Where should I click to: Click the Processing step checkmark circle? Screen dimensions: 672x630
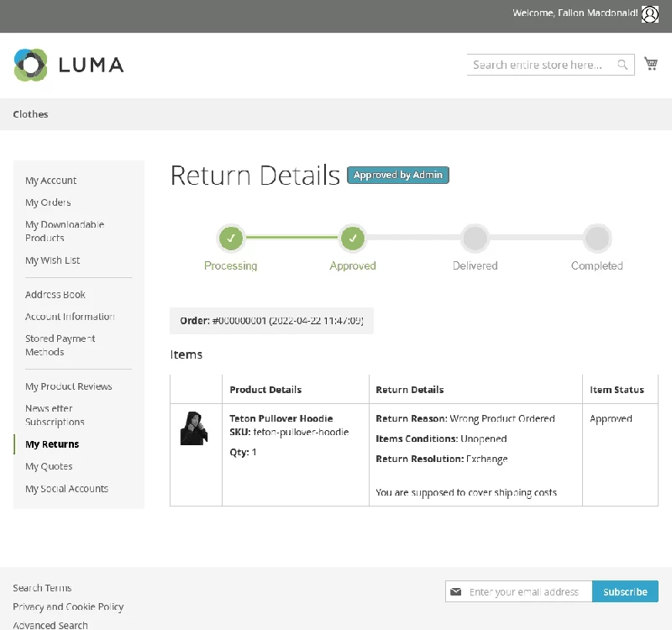pyautogui.click(x=231, y=238)
